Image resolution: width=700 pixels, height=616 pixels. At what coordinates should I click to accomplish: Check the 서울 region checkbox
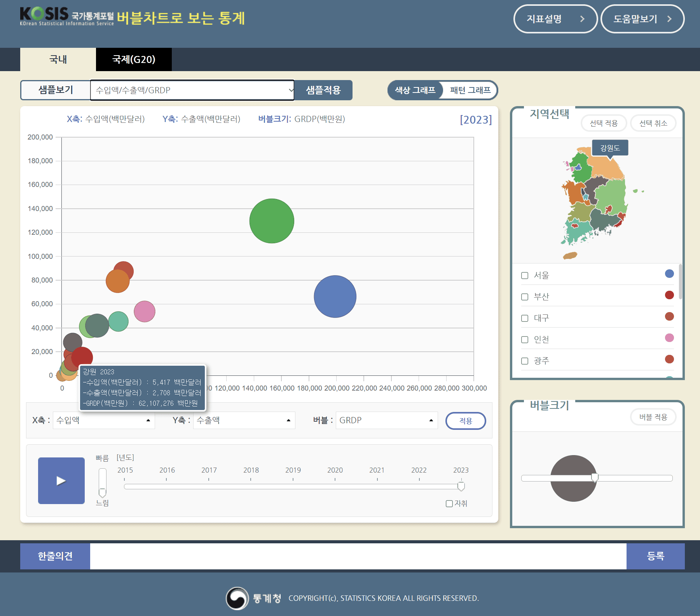tap(525, 276)
